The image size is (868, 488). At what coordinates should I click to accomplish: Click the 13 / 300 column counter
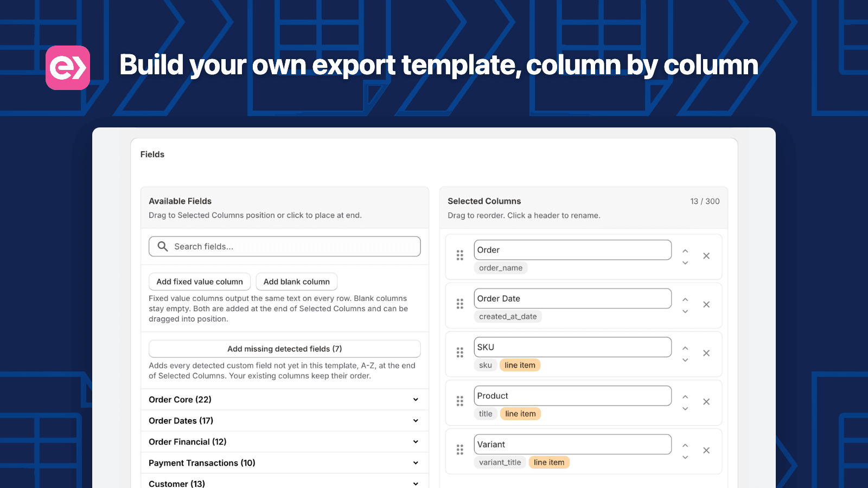705,201
